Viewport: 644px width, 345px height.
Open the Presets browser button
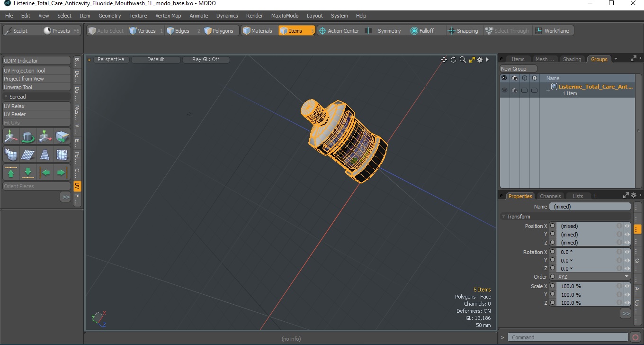(x=62, y=31)
